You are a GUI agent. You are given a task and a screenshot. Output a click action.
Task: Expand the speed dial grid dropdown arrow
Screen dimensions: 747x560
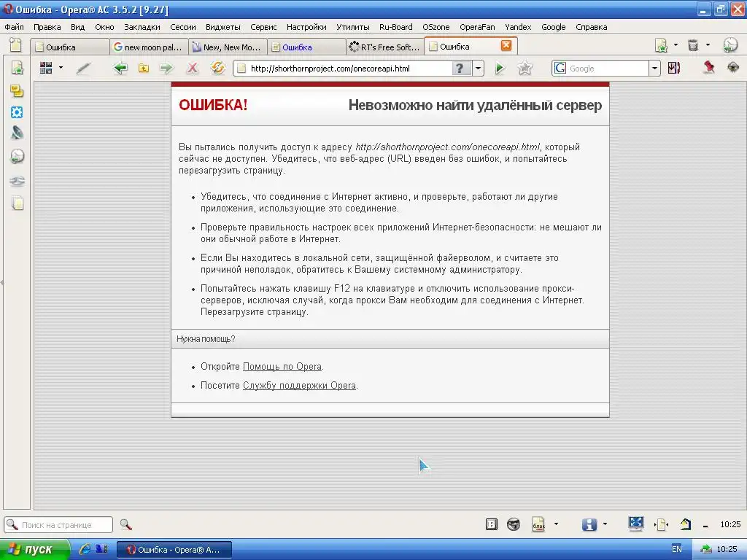coord(61,68)
